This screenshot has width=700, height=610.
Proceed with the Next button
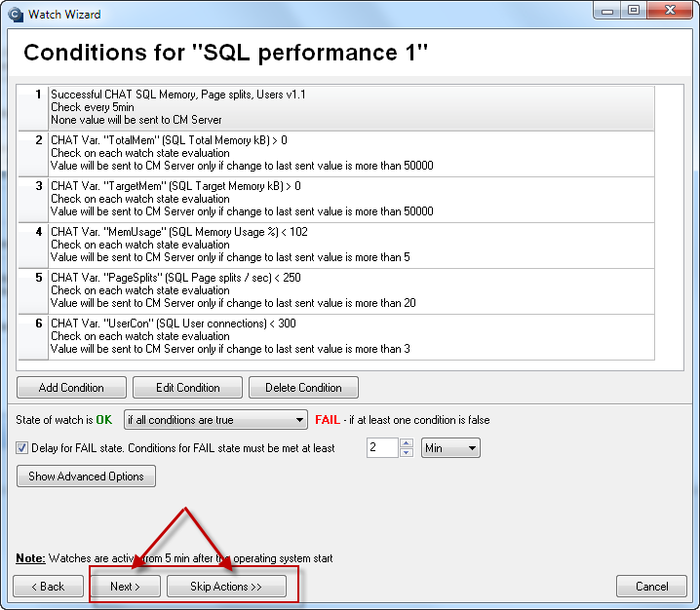(126, 586)
